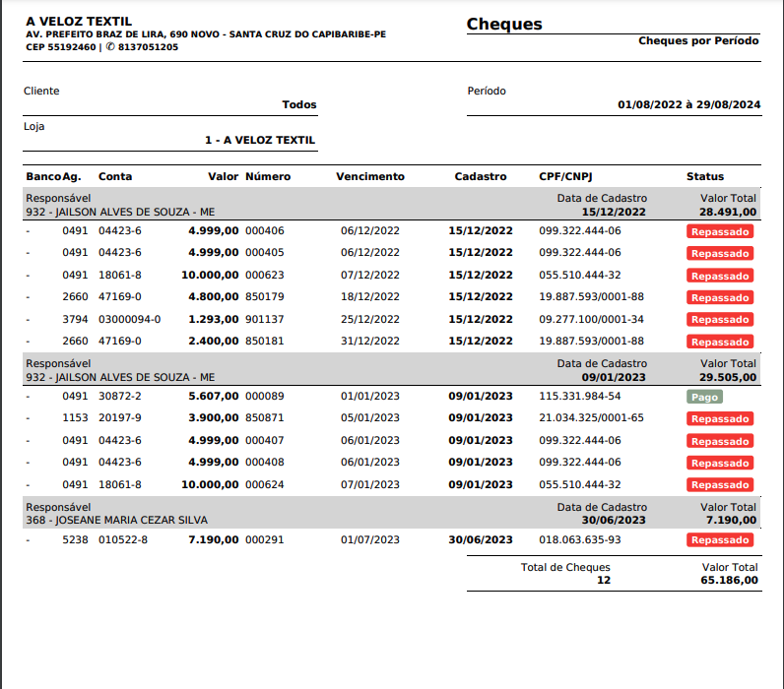Click the Cheques report title

pyautogui.click(x=504, y=25)
